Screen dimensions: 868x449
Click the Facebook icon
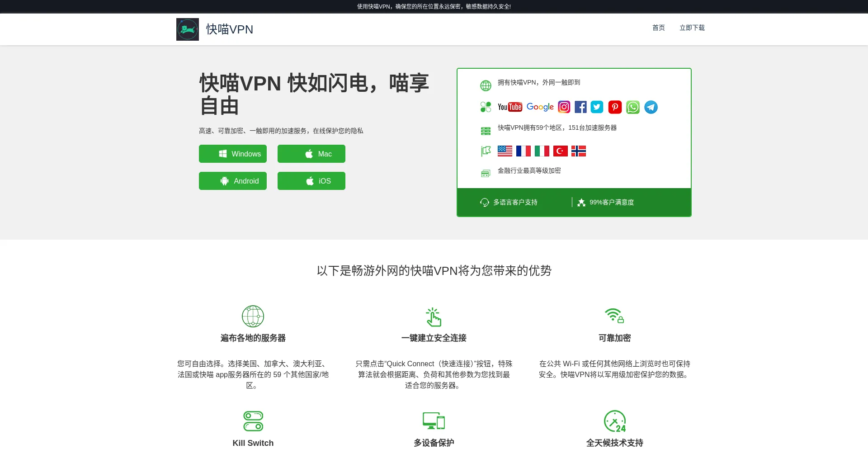pyautogui.click(x=580, y=107)
